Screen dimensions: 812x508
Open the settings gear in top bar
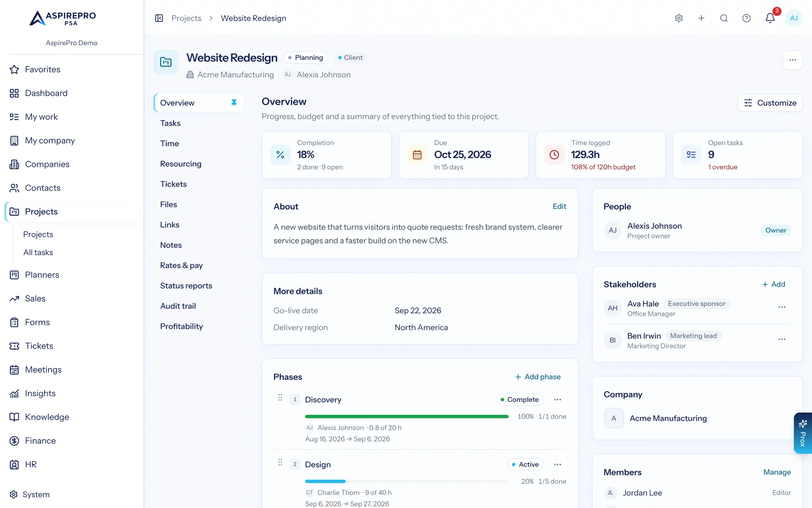pyautogui.click(x=679, y=18)
